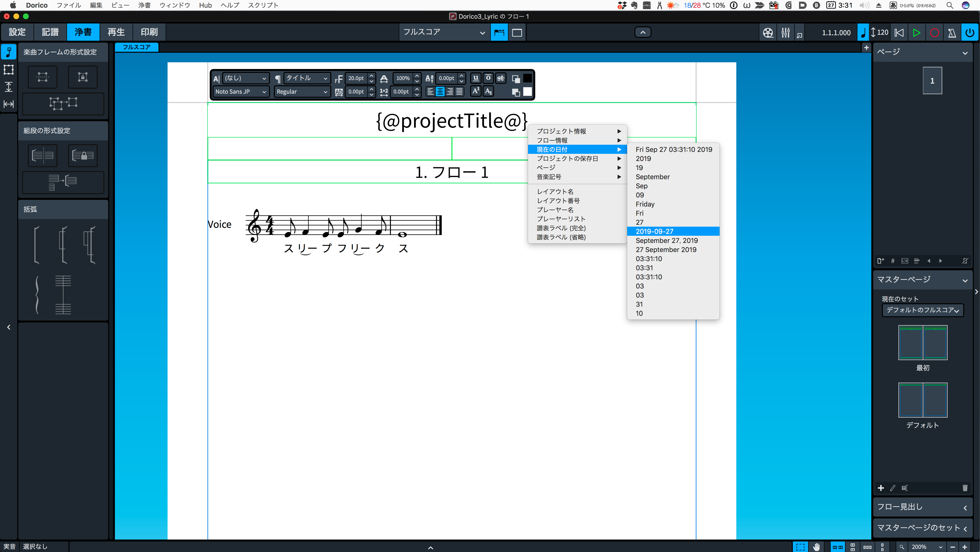Toggle the audio engine power button
The width and height of the screenshot is (980, 552).
[970, 33]
